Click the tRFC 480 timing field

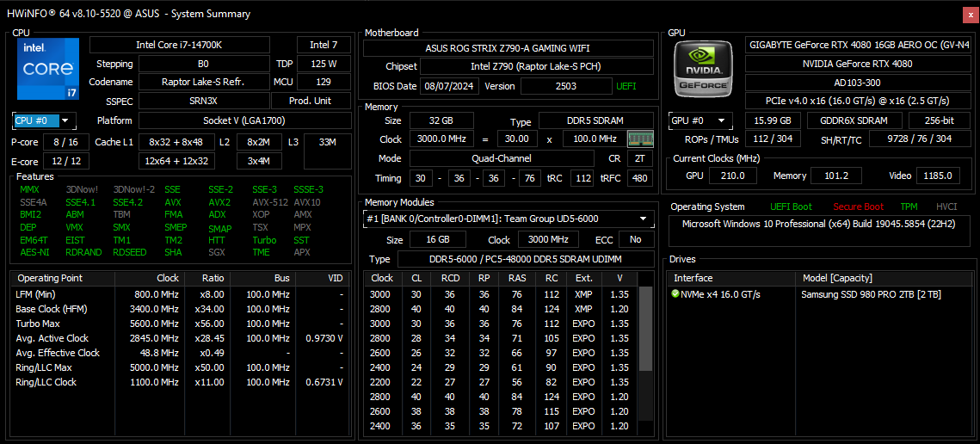pos(638,179)
